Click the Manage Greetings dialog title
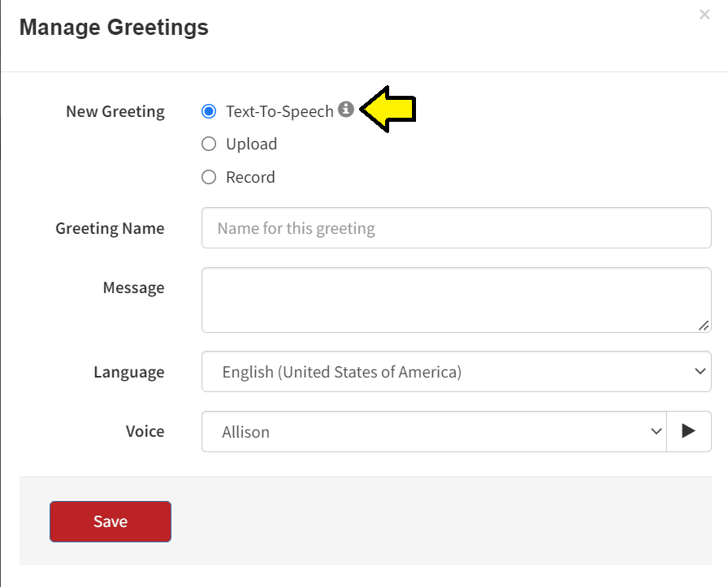Image resolution: width=728 pixels, height=587 pixels. click(x=114, y=27)
